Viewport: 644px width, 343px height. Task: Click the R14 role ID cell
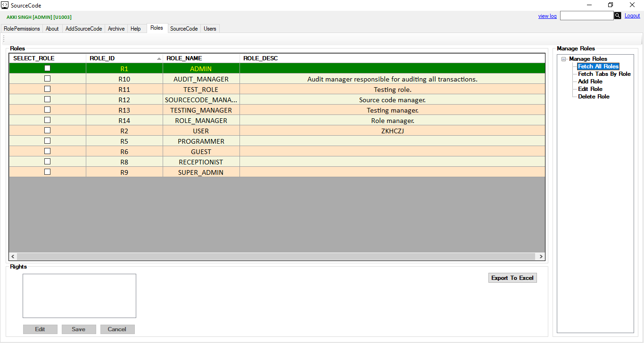click(124, 121)
